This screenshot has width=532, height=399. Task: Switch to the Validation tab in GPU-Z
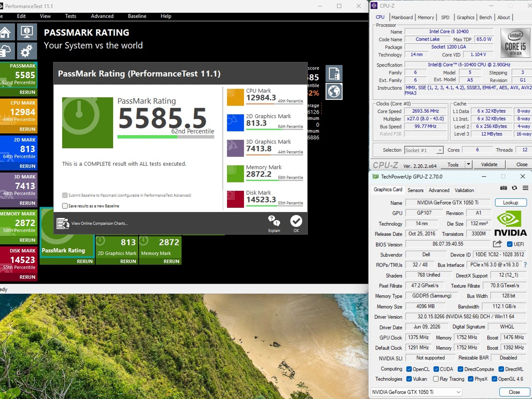tap(464, 190)
